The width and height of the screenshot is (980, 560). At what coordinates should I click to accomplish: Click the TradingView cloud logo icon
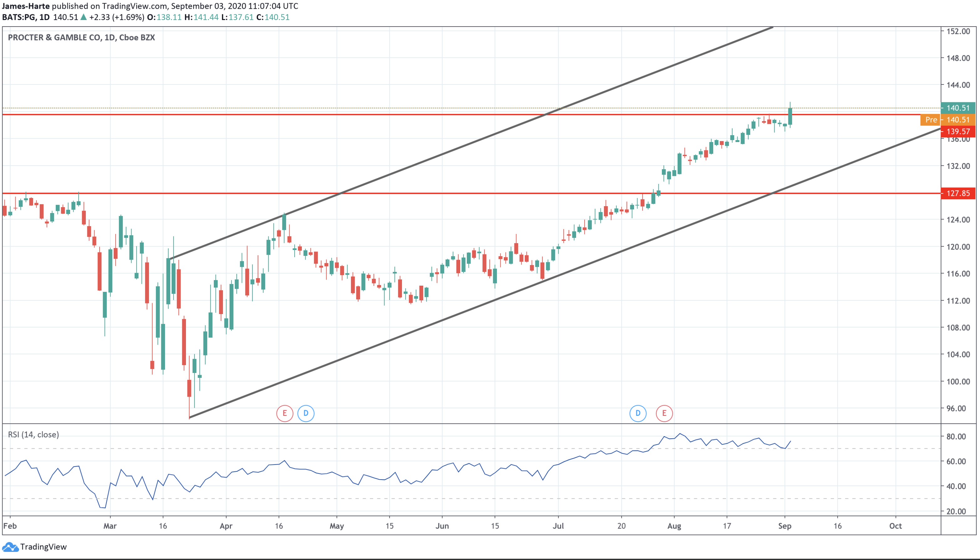10,547
